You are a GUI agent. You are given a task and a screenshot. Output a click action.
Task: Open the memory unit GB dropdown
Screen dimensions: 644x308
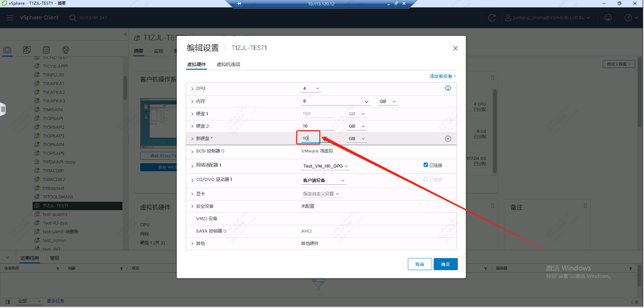[387, 101]
